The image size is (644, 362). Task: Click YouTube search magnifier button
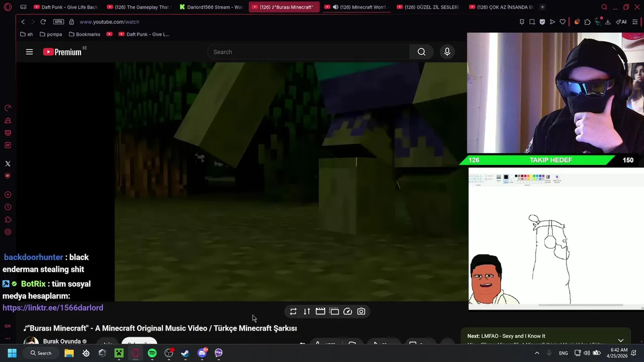(422, 52)
